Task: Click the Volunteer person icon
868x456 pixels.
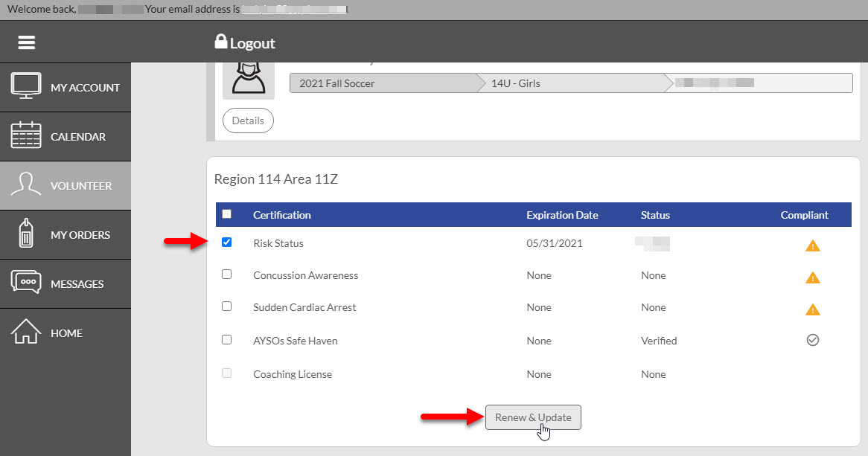Action: pyautogui.click(x=25, y=184)
